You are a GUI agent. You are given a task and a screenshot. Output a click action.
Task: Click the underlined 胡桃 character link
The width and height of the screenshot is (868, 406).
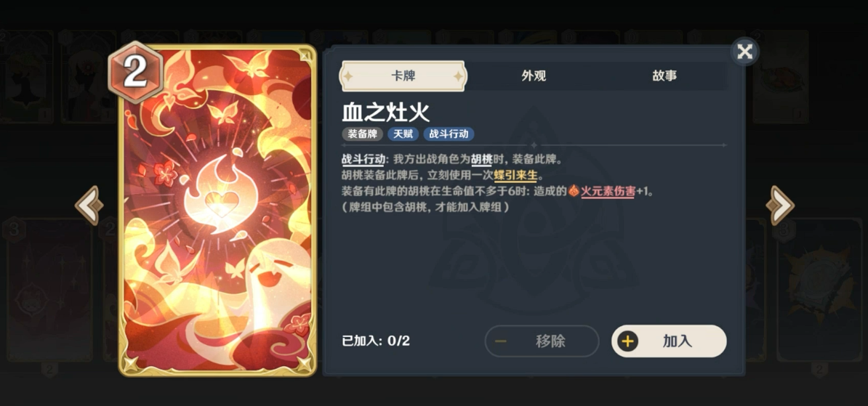point(481,160)
